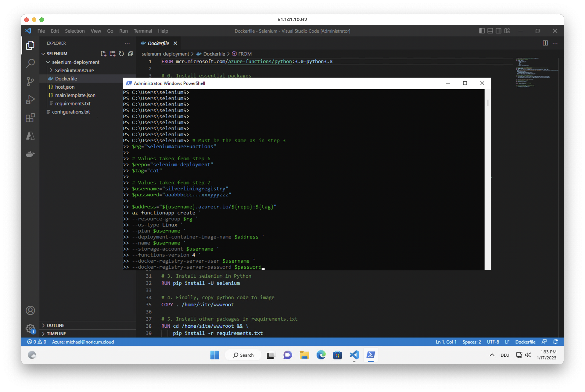Open the Terminal menu
The height and width of the screenshot is (392, 585).
[143, 31]
